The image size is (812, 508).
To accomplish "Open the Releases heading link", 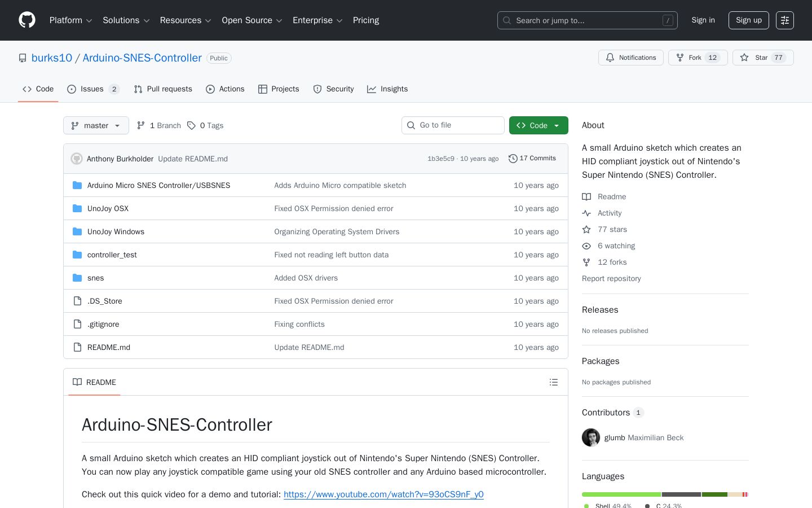I will (600, 310).
